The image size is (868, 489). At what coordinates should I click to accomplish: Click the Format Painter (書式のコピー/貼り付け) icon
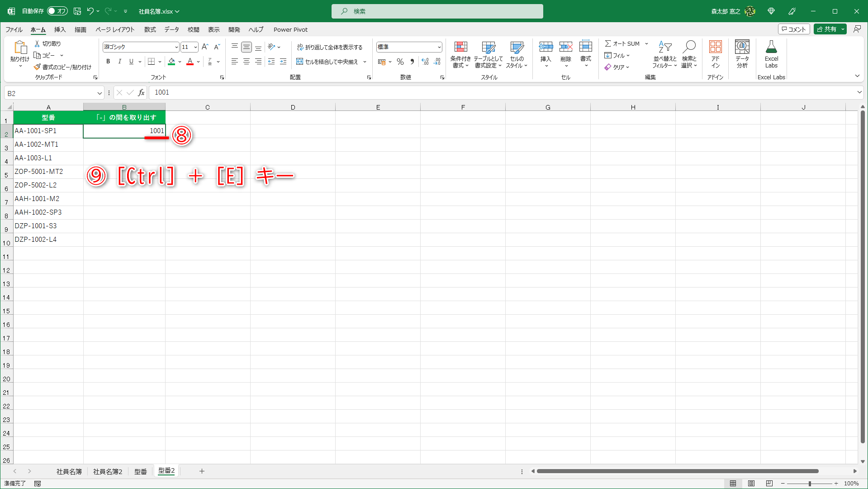[x=37, y=67]
